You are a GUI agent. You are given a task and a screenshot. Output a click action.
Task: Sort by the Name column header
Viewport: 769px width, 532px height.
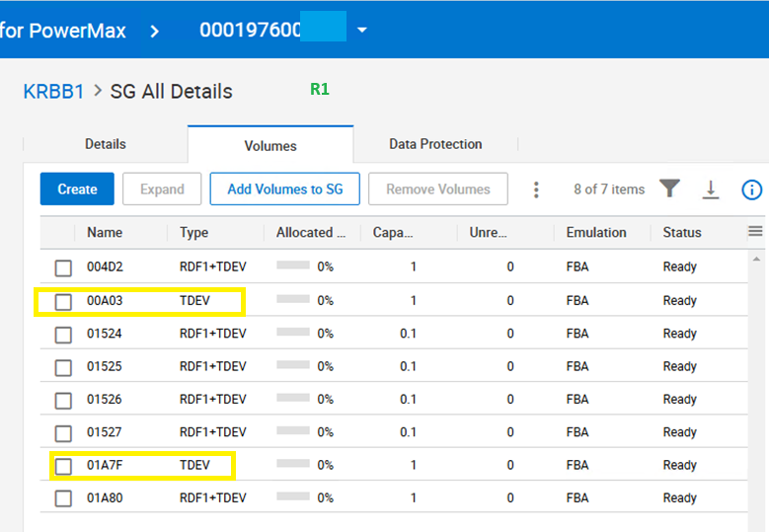pos(104,233)
